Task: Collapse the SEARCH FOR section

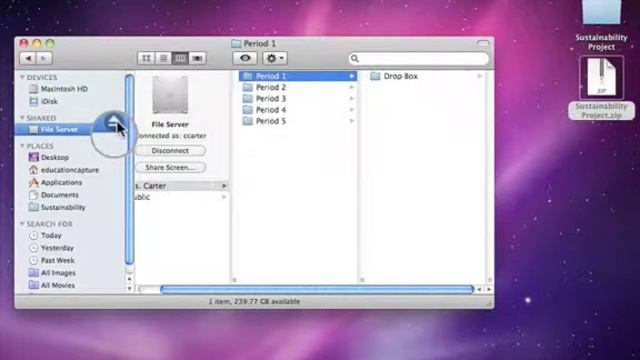Action: 22,224
